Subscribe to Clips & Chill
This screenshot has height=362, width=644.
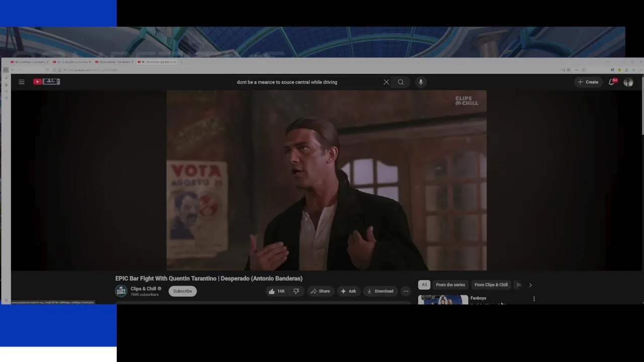pyautogui.click(x=183, y=291)
